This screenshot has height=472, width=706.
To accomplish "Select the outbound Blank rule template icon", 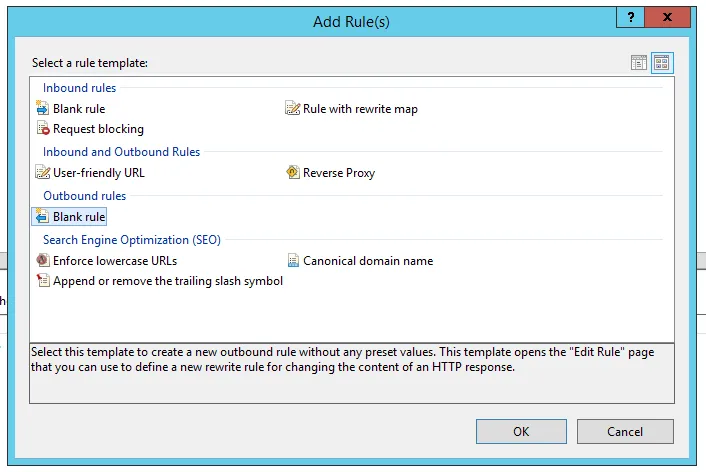I will click(x=43, y=217).
